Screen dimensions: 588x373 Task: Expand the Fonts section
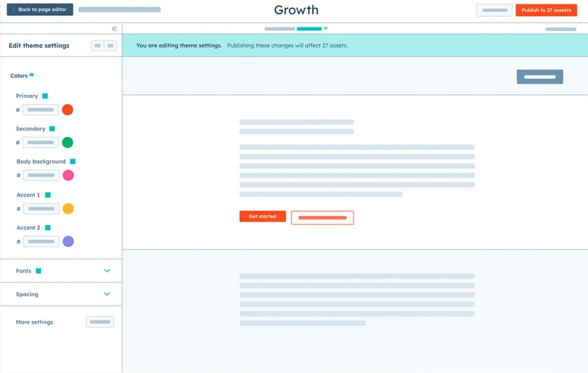(x=107, y=271)
